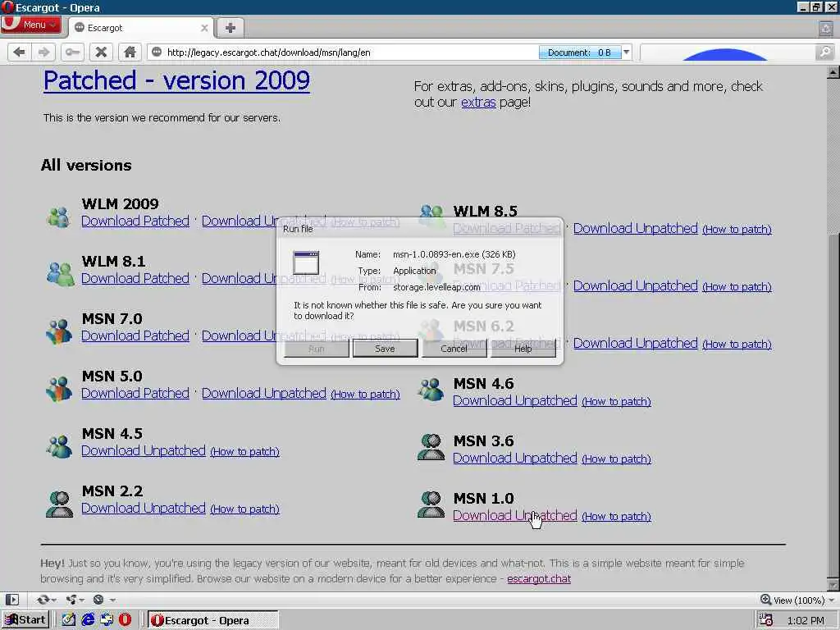Go forward to the next page
Viewport: 840px width, 630px height.
coord(43,52)
